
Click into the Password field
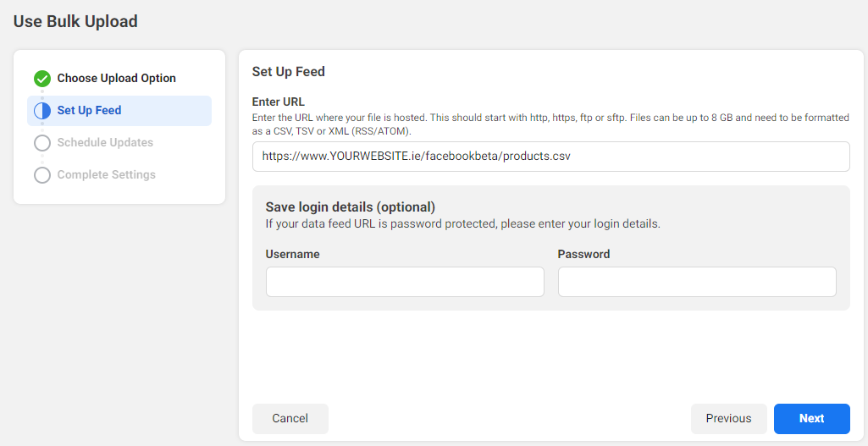coord(697,282)
